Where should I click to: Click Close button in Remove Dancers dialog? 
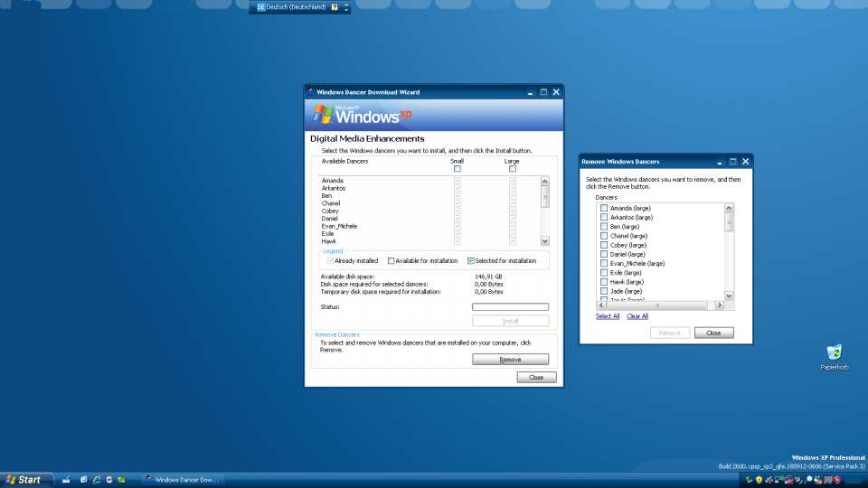713,333
